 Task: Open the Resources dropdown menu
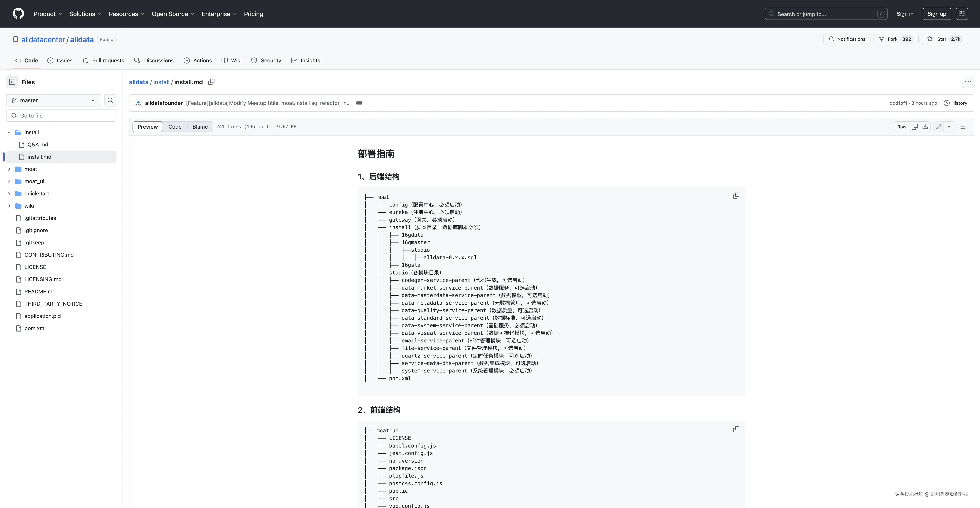[127, 14]
